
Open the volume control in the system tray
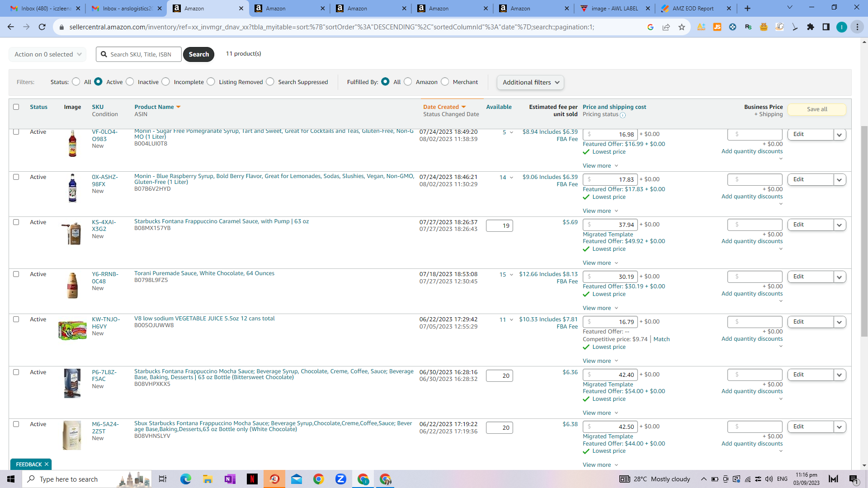pos(769,479)
